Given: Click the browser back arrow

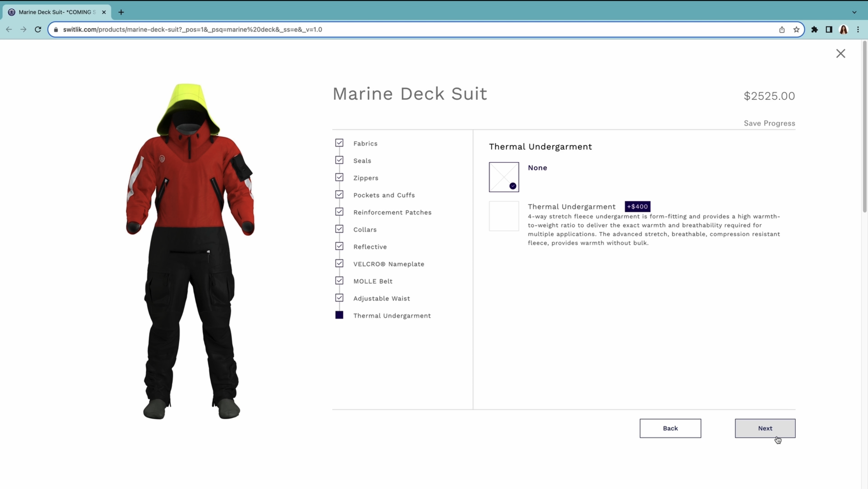Looking at the screenshot, I should [x=9, y=30].
